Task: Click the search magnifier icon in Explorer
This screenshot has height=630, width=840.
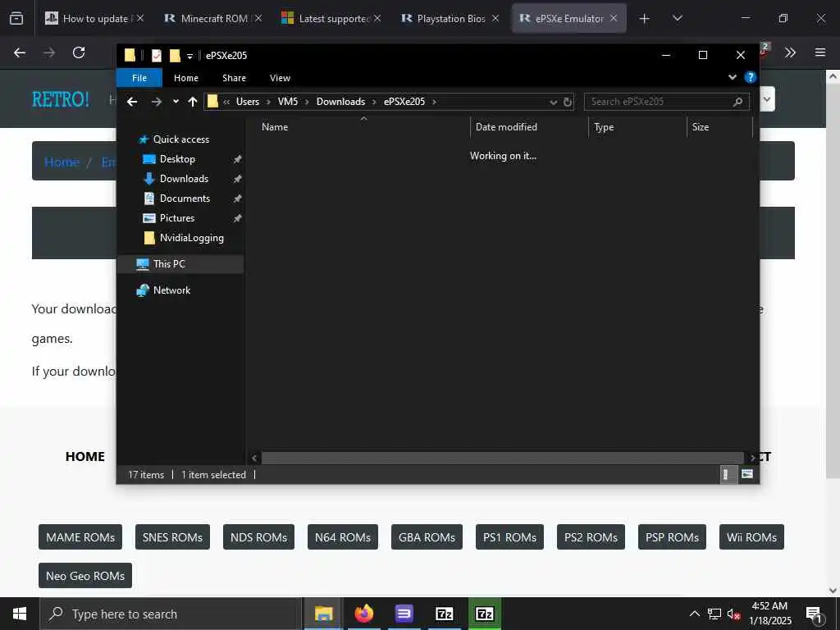Action: [737, 102]
